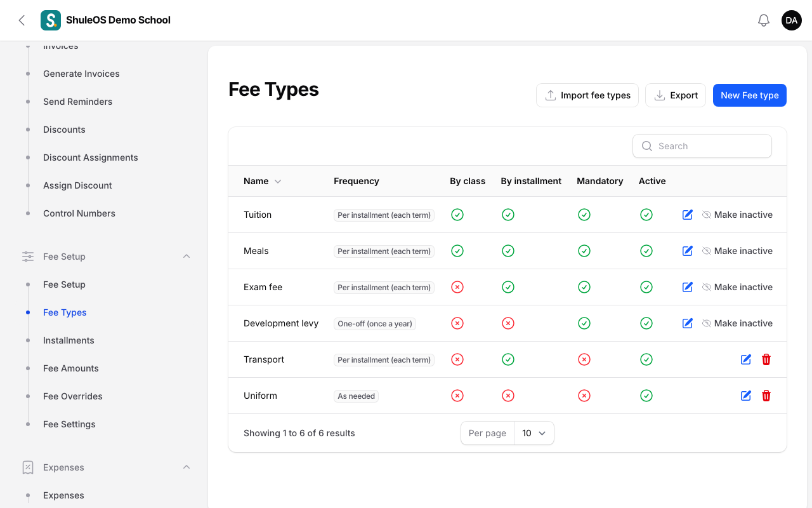The height and width of the screenshot is (508, 812).
Task: Export the fee types list
Action: tap(676, 95)
